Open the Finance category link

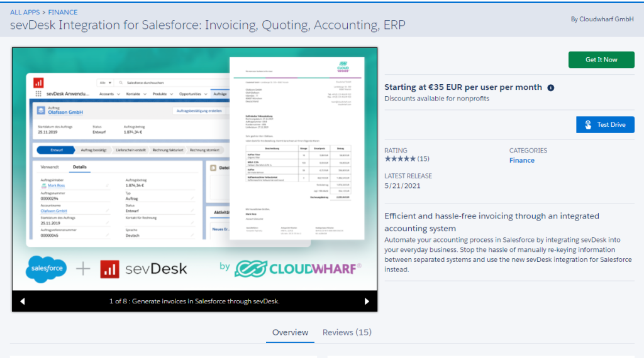click(521, 160)
